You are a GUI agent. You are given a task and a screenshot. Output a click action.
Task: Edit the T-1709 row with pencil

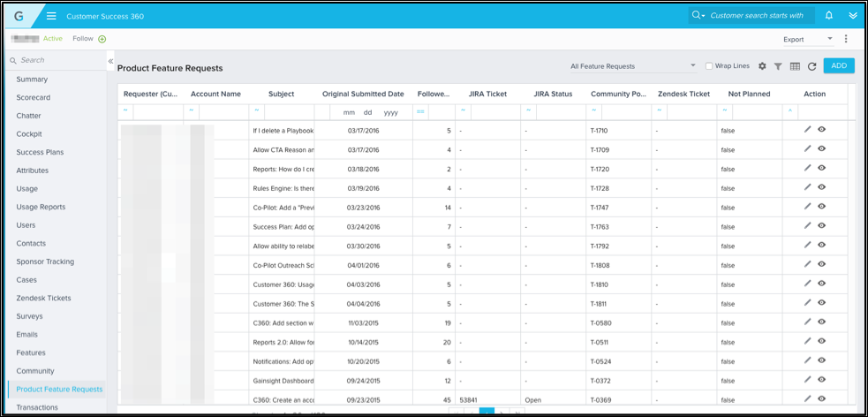pyautogui.click(x=807, y=148)
